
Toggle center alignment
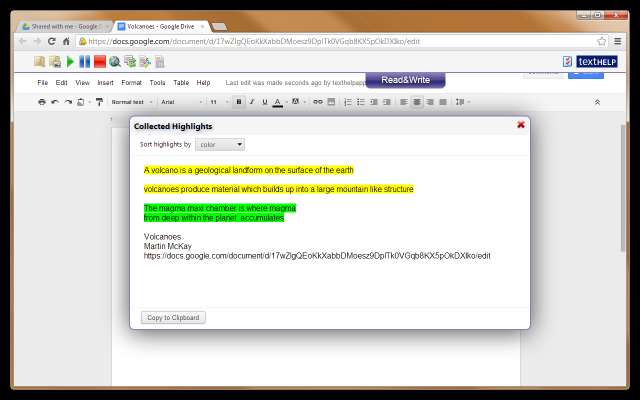(416, 102)
